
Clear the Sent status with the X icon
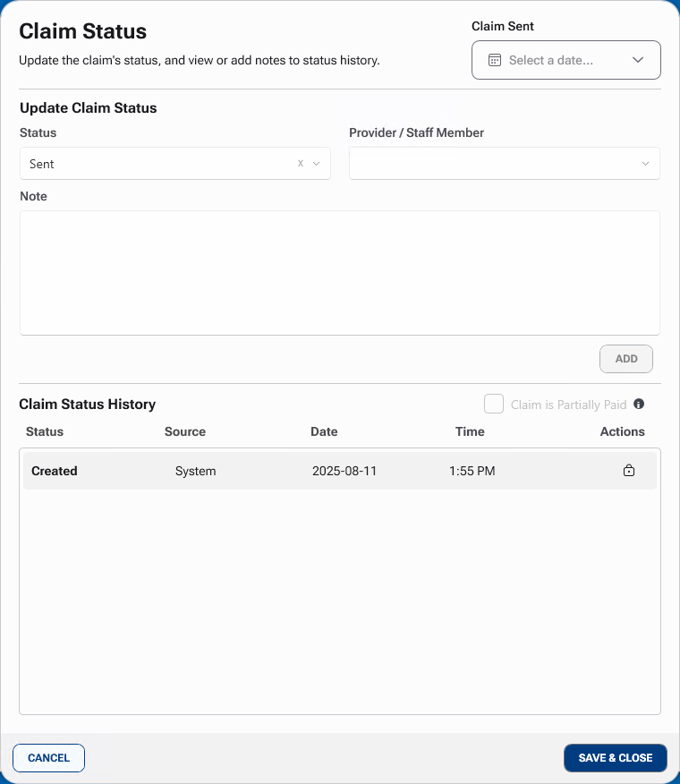pos(301,164)
